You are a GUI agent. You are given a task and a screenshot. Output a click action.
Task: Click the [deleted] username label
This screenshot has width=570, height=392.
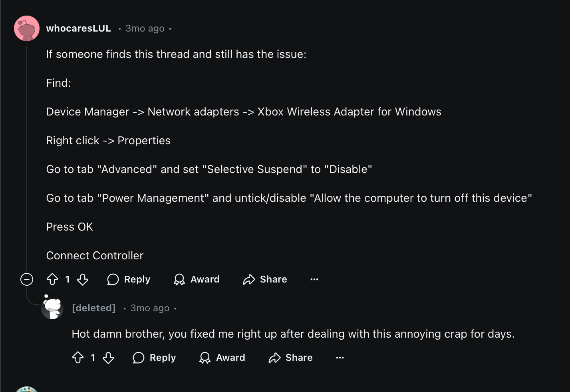click(x=94, y=308)
